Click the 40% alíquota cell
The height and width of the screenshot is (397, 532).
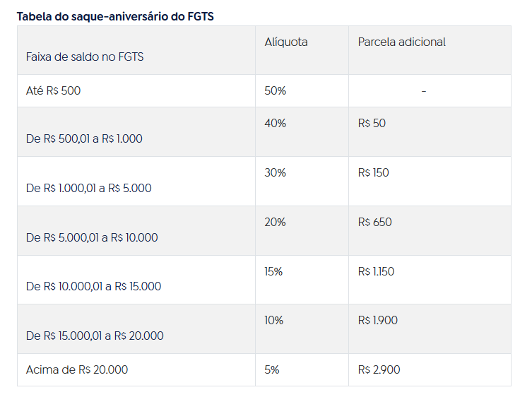tap(276, 124)
